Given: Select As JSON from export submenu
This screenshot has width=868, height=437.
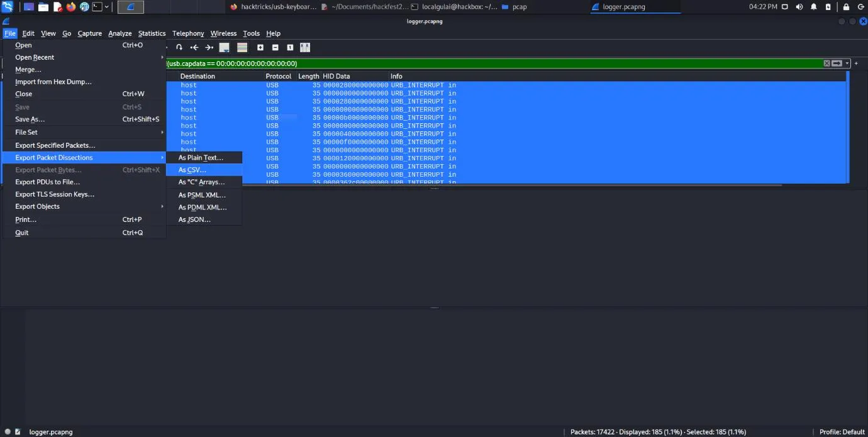Looking at the screenshot, I should [x=194, y=219].
